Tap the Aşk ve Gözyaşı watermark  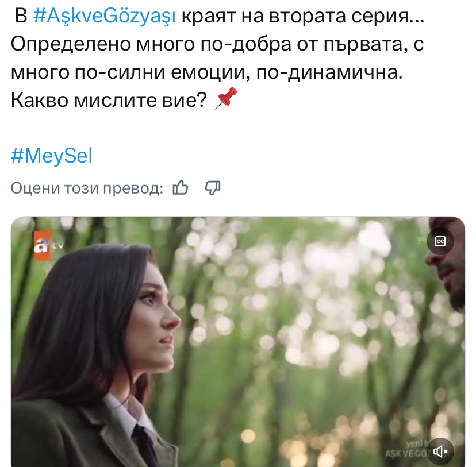pyautogui.click(x=407, y=450)
